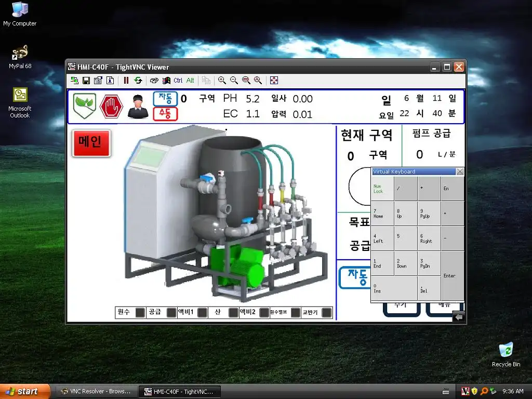
Task: Select the red 수동 mode button
Action: click(165, 114)
